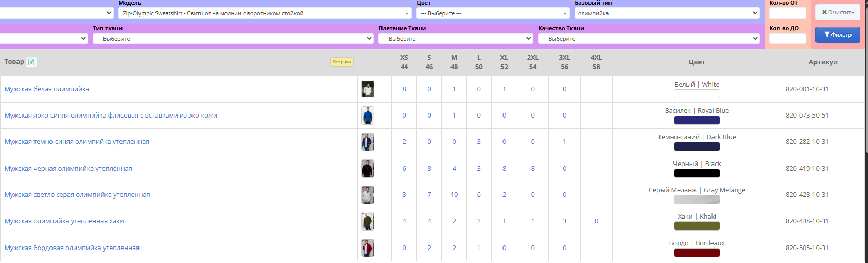The height and width of the screenshot is (263, 868).
Task: Click the Кол-во ОТ input field
Action: point(787,13)
